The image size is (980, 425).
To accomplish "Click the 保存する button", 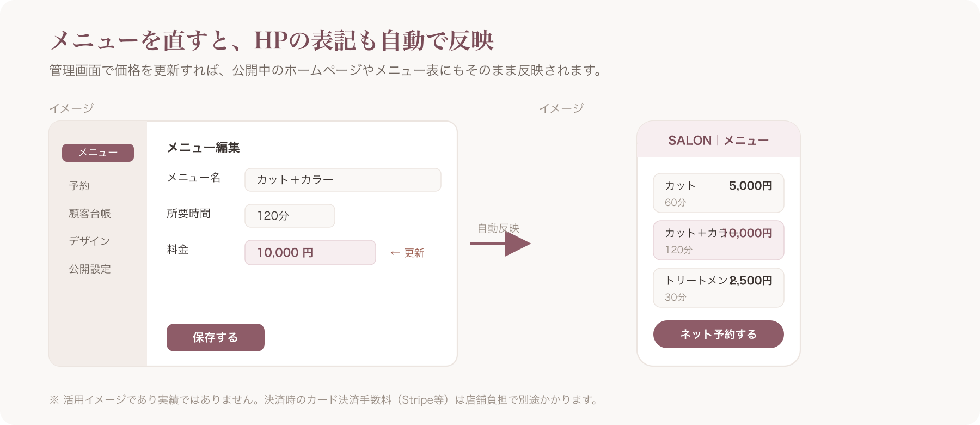I will pos(216,337).
